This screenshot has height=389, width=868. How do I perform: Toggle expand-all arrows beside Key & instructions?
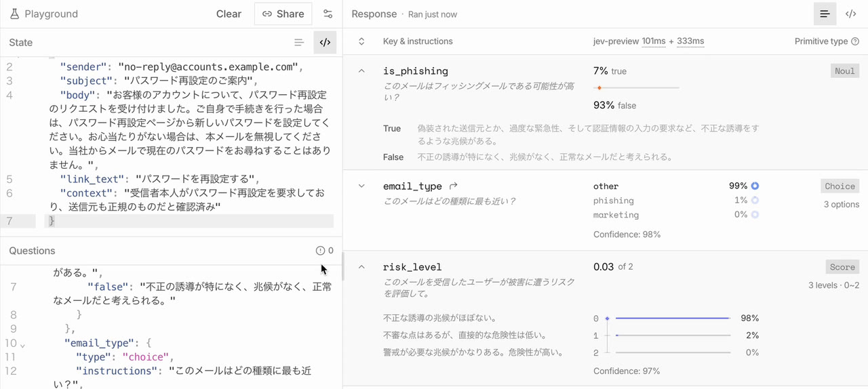tap(361, 41)
